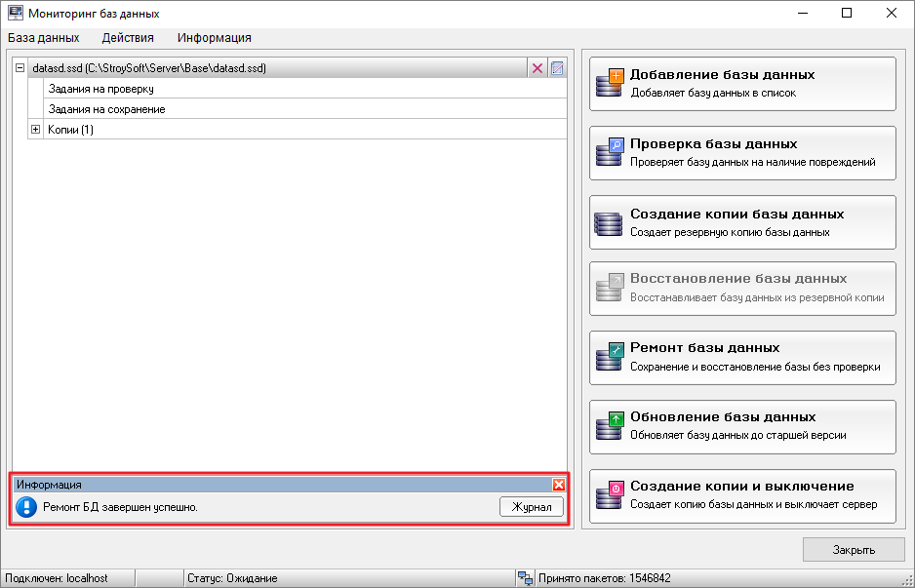Image resolution: width=915 pixels, height=588 pixels.
Task: Click the copy and shutdown power icon
Action: coord(609,495)
